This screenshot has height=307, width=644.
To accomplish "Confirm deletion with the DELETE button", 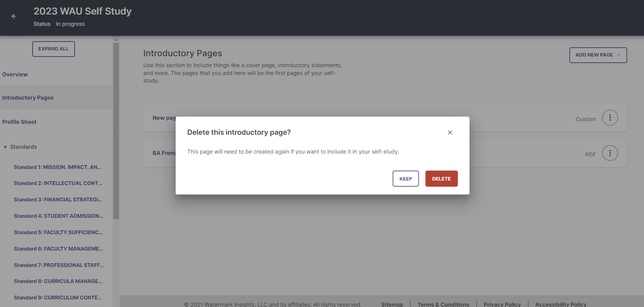I will pos(442,178).
